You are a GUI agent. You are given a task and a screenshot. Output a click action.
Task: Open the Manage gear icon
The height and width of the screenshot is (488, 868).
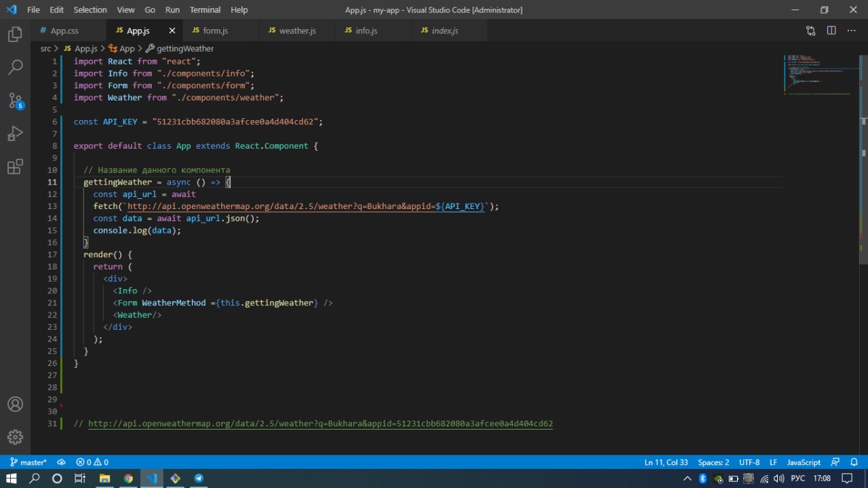pos(15,436)
